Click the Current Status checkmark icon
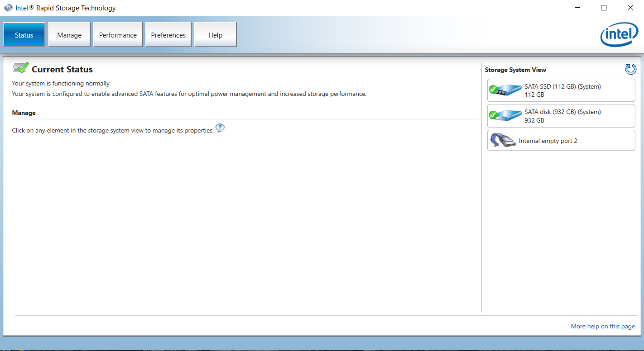The height and width of the screenshot is (351, 644). pos(20,68)
